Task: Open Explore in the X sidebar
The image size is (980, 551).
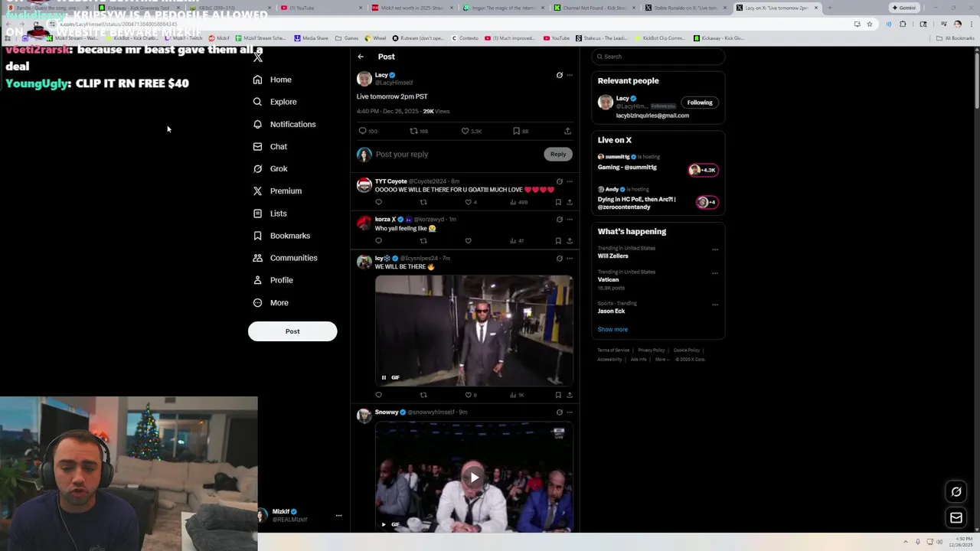Action: [275, 102]
